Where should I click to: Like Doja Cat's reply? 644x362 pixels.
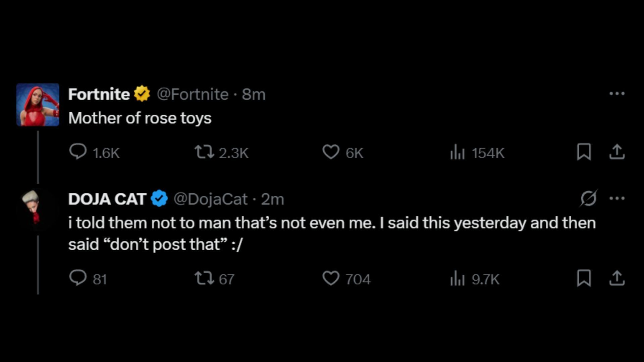click(x=331, y=278)
